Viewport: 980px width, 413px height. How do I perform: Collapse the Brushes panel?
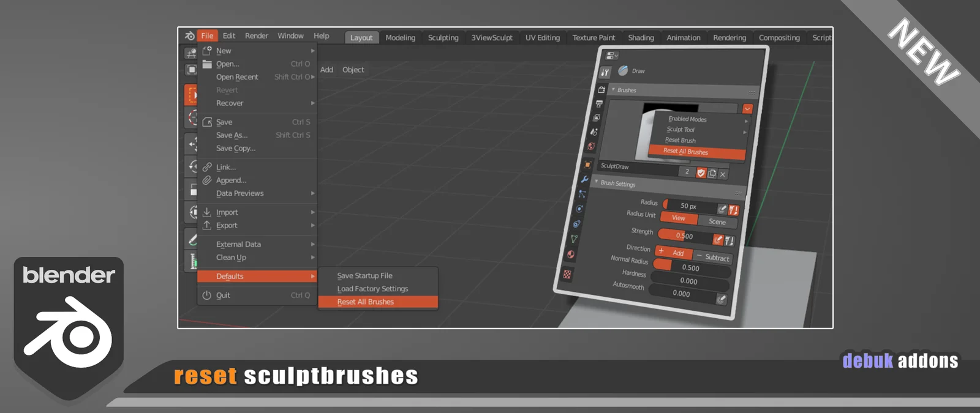click(x=614, y=90)
